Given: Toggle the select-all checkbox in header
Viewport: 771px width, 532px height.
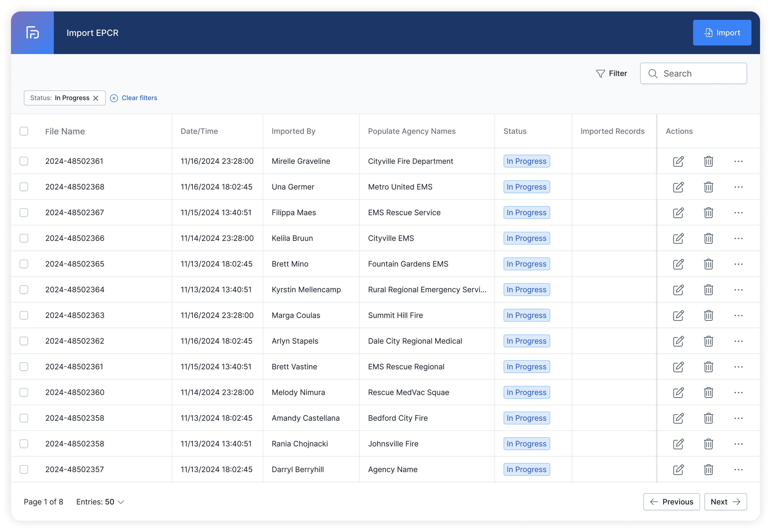Looking at the screenshot, I should 24,131.
